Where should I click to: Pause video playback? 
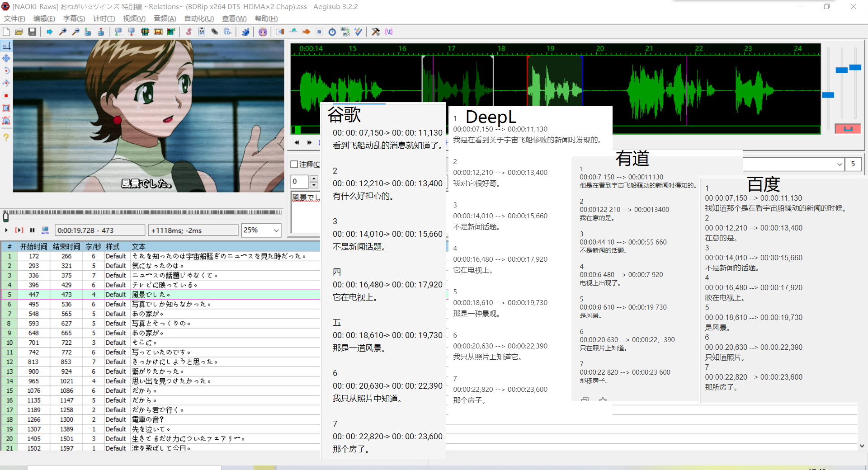32,230
